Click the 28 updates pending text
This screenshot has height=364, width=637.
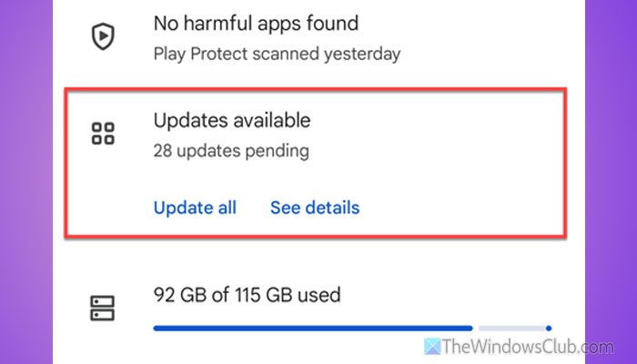[231, 151]
